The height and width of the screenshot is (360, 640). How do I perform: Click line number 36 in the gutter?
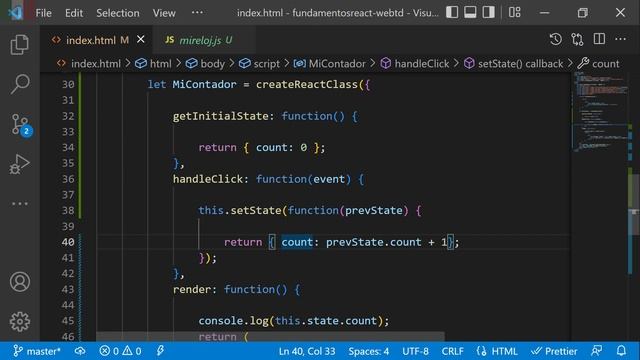tap(68, 179)
